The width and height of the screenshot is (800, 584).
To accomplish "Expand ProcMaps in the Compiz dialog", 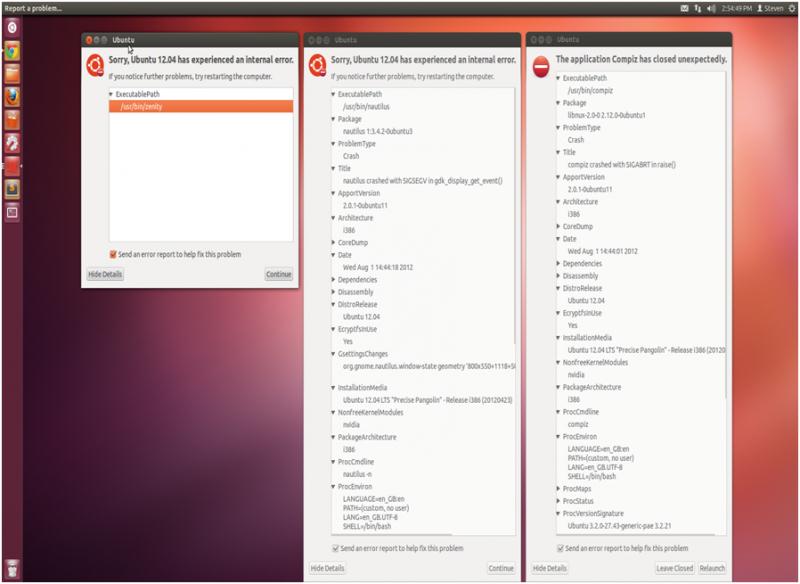I will pyautogui.click(x=558, y=489).
